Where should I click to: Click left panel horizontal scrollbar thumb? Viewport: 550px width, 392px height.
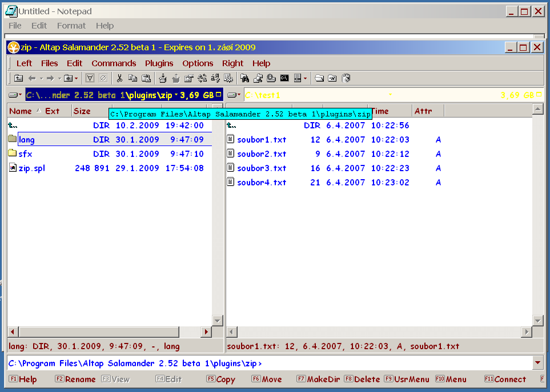tap(99, 332)
